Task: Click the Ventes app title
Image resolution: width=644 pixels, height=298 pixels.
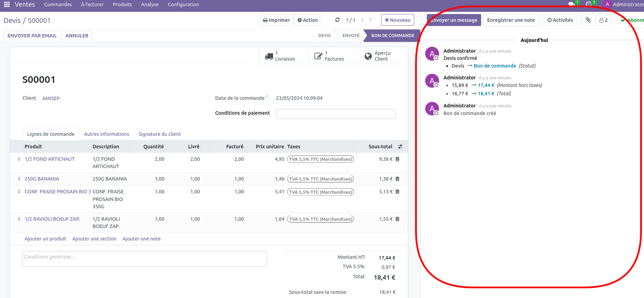Action: [25, 5]
